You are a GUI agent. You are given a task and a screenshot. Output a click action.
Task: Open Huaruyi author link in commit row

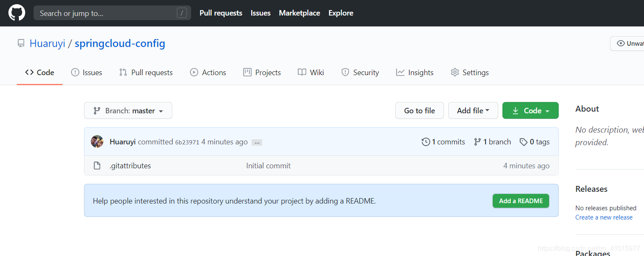(122, 142)
